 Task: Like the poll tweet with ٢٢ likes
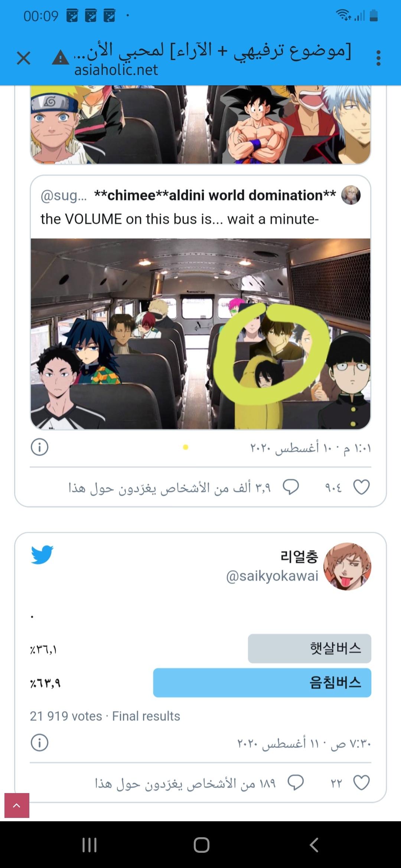[x=361, y=783]
